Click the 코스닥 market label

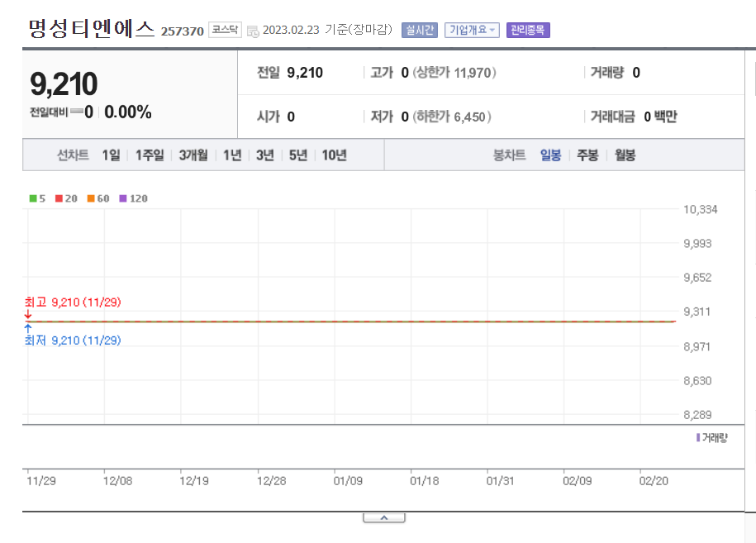click(226, 30)
